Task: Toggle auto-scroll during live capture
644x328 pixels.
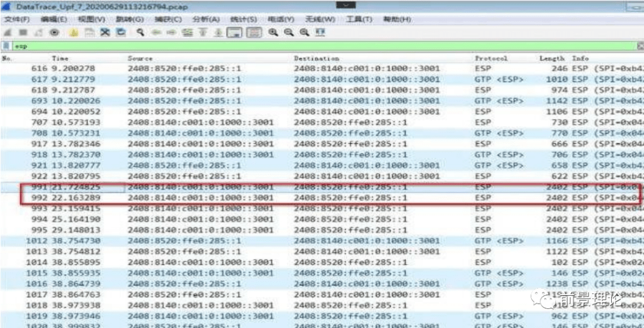Action: click(234, 33)
